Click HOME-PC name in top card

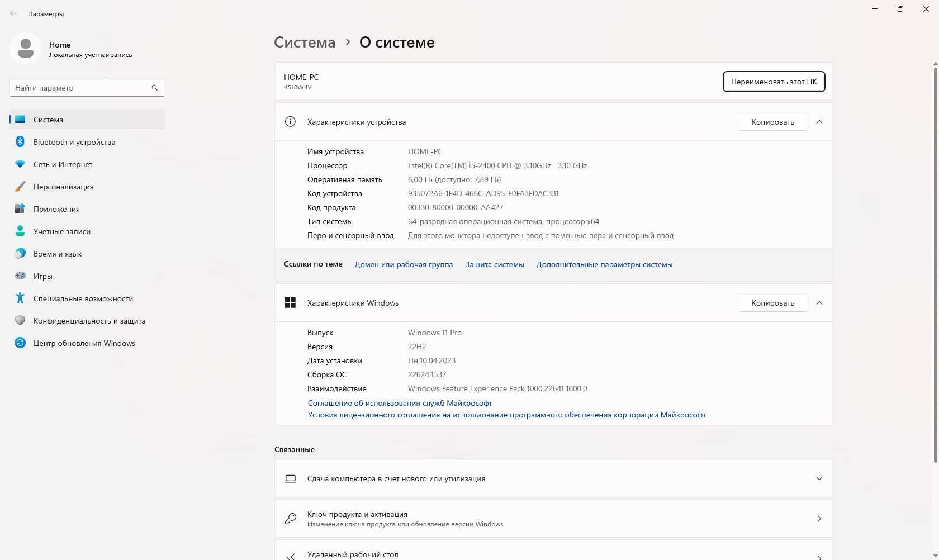(301, 77)
